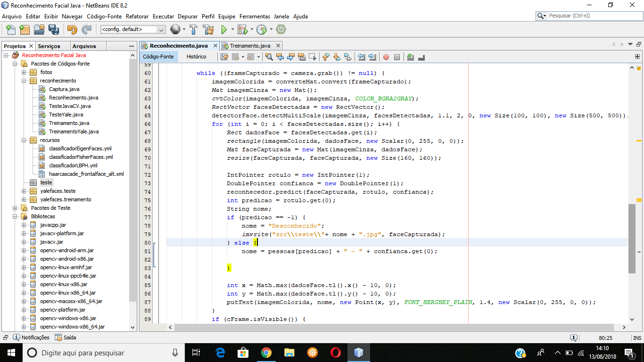Open Notificações in the status bar
This screenshot has height=362, width=644.
[x=31, y=337]
